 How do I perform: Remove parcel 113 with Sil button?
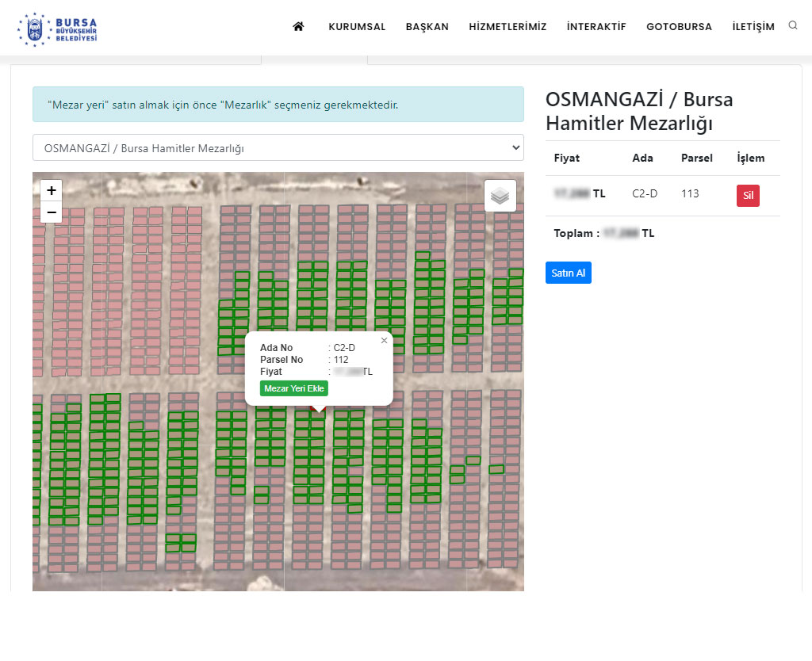(748, 196)
